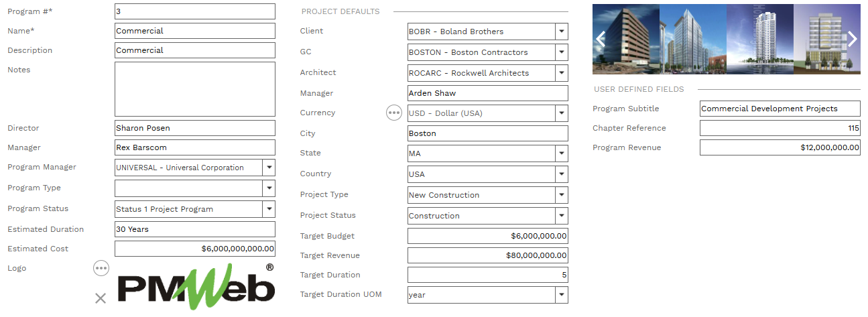Screen dimensions: 868x317
Task: Edit the Estimated Cost field
Action: click(194, 249)
